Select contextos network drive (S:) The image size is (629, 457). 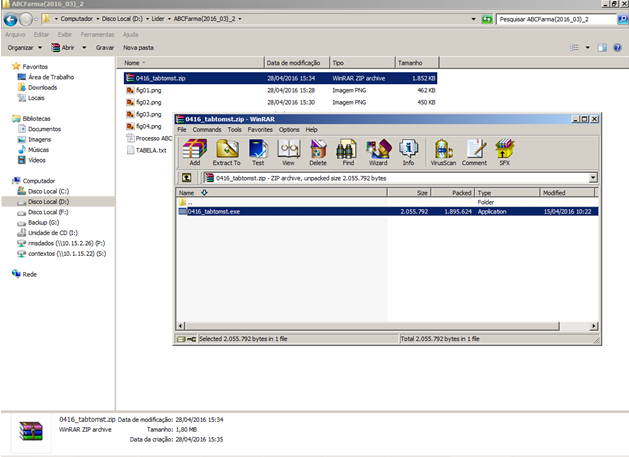tap(67, 254)
